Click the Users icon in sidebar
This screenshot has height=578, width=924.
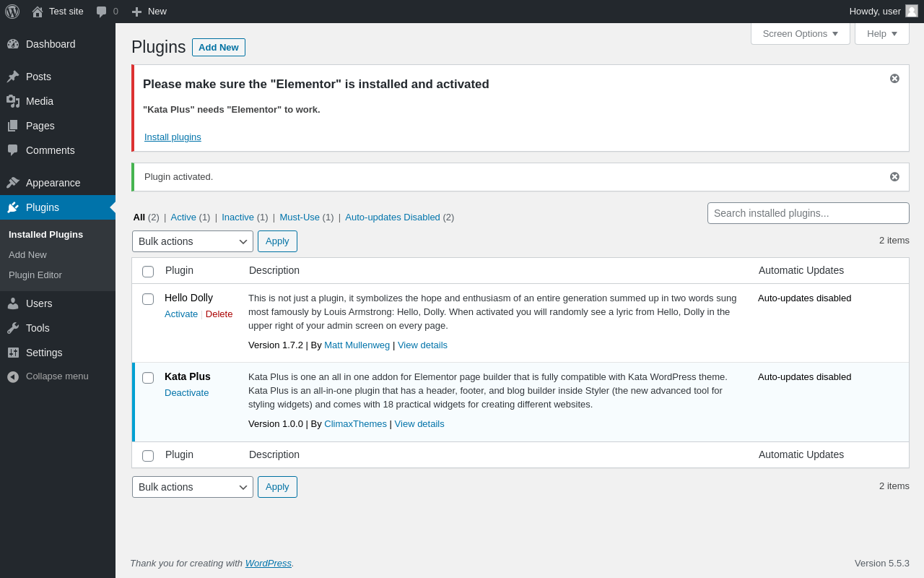[x=13, y=303]
